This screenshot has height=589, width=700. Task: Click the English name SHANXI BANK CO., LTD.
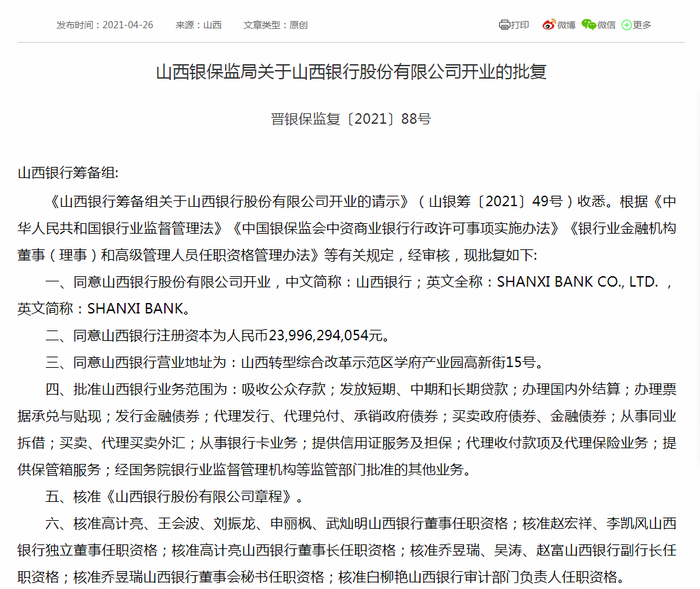click(x=578, y=282)
